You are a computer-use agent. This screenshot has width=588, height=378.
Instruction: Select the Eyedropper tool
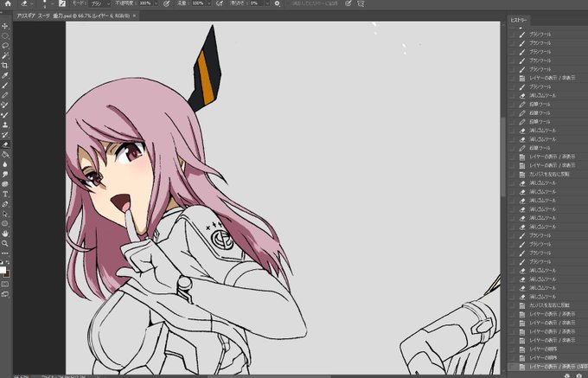tap(5, 75)
